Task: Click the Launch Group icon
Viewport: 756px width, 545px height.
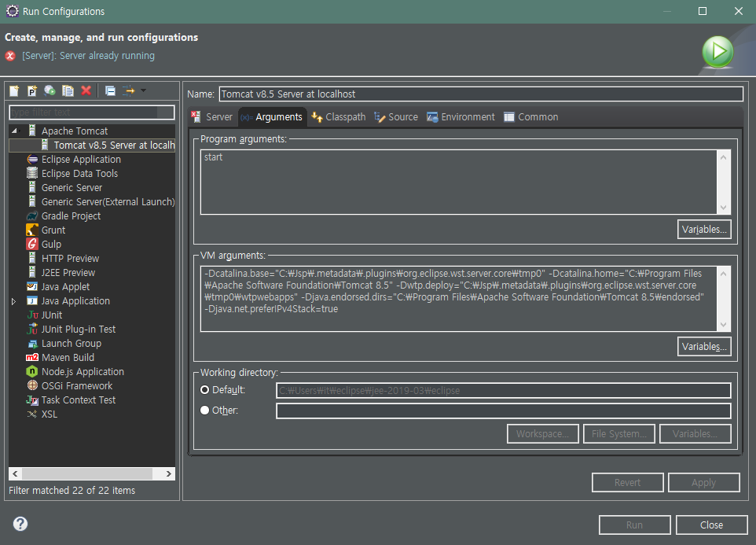Action: click(x=32, y=344)
